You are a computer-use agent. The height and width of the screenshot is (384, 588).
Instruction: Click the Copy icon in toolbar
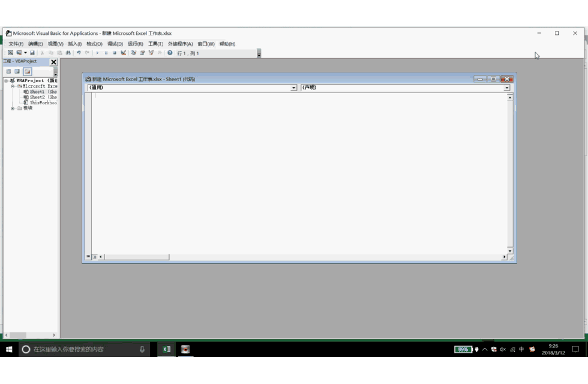tap(51, 53)
